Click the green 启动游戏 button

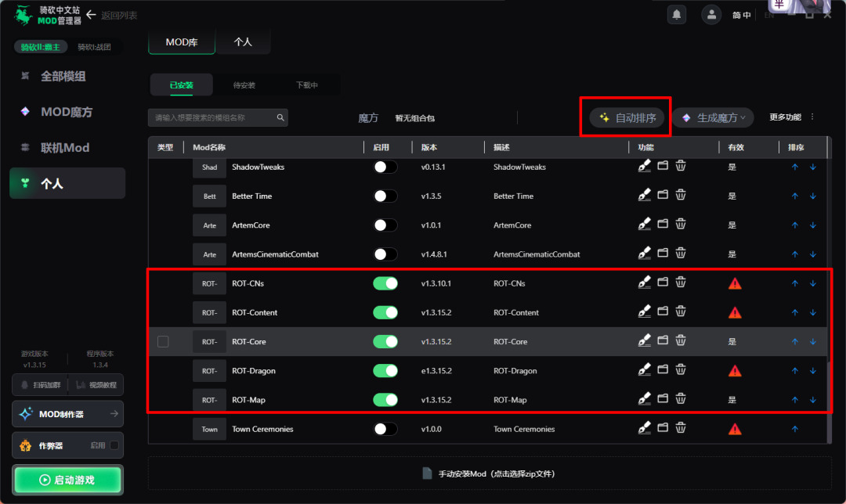point(67,480)
